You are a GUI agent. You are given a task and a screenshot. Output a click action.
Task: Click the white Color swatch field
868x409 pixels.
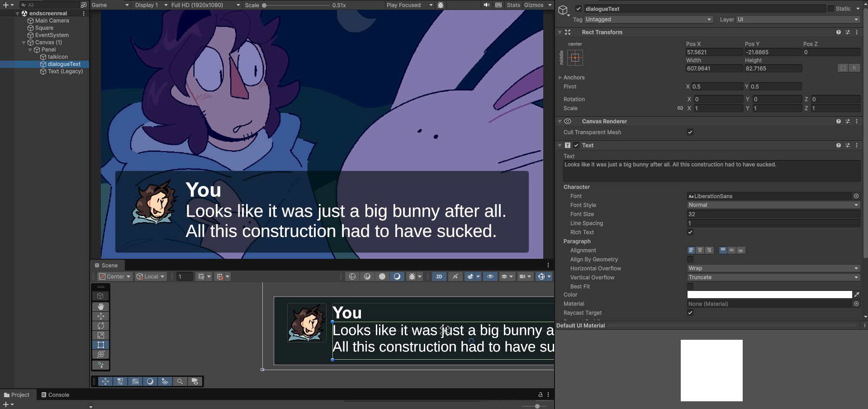769,295
